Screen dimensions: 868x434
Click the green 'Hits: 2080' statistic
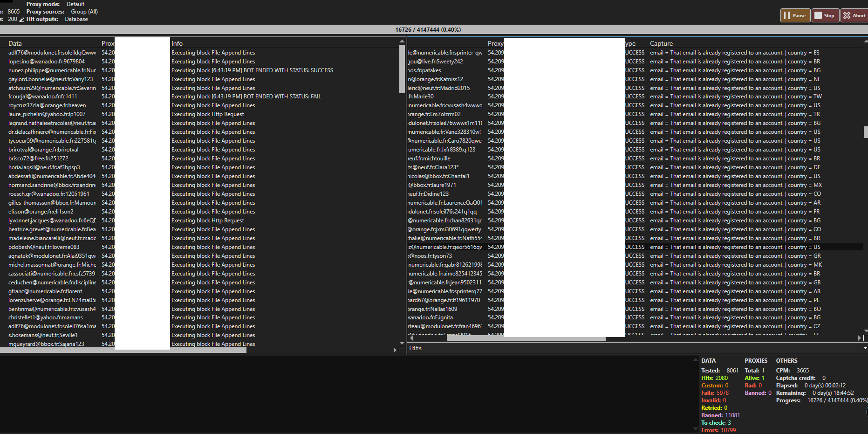tap(714, 378)
